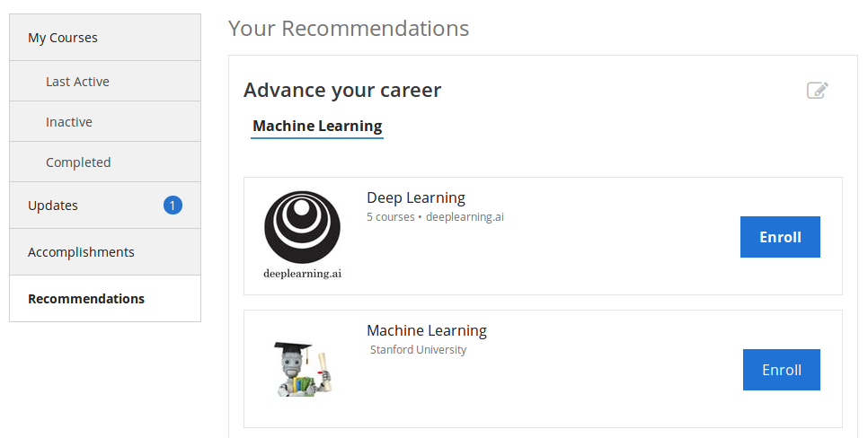The height and width of the screenshot is (438, 868).
Task: Click the deeplearning.ai logo
Action: 302,235
